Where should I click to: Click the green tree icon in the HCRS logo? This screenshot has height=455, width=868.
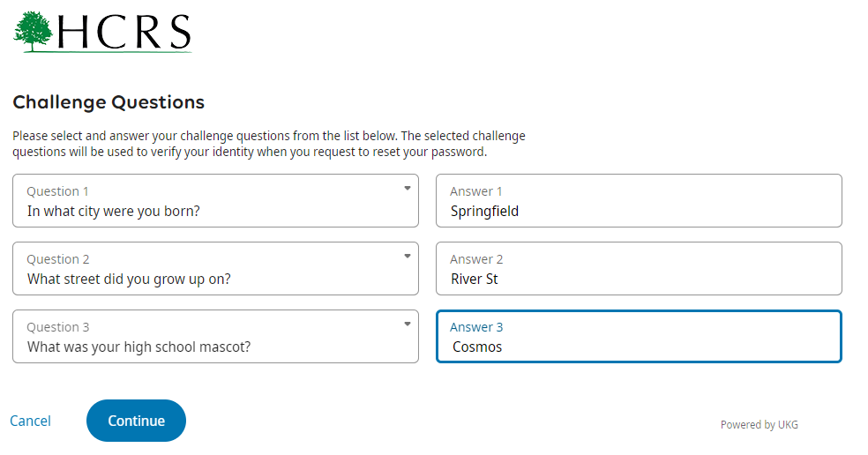coord(34,31)
